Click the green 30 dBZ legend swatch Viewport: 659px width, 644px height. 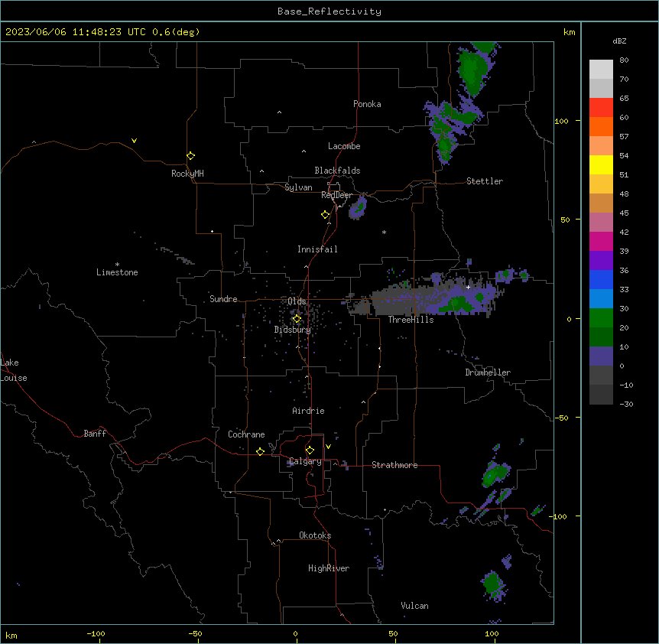(x=601, y=318)
